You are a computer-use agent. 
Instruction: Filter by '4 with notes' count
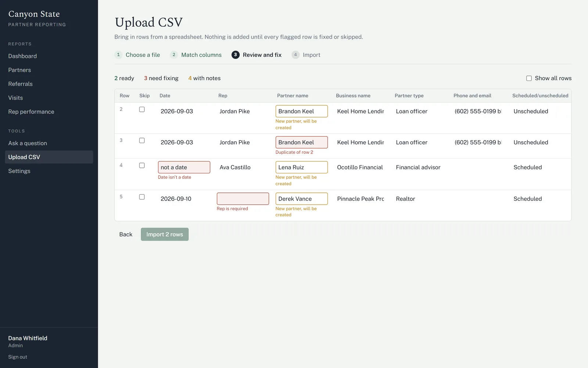click(x=204, y=78)
